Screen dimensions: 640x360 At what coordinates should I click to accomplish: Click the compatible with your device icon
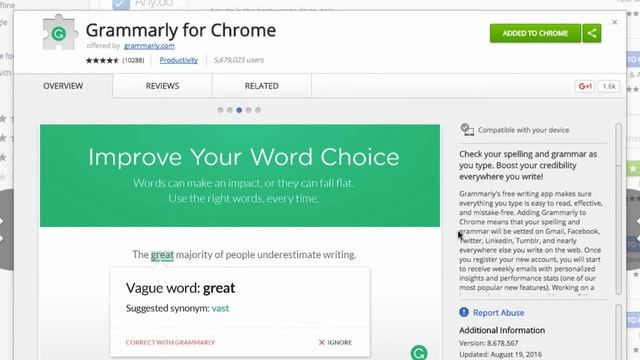pyautogui.click(x=467, y=129)
